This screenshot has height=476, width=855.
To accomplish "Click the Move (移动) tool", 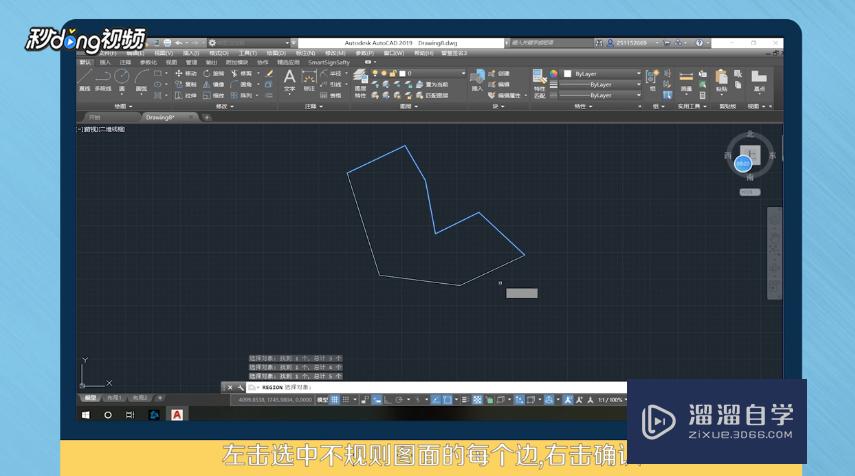I will click(x=185, y=74).
